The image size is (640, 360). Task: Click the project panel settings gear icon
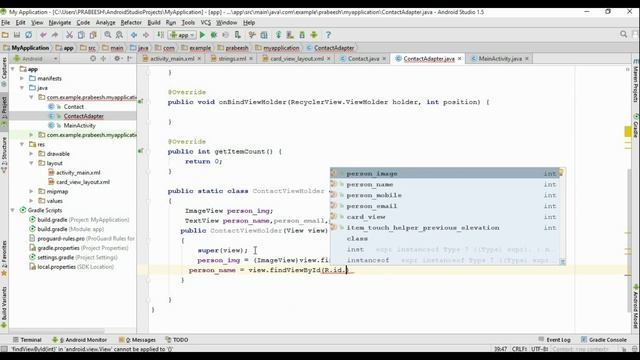pyautogui.click(x=117, y=59)
